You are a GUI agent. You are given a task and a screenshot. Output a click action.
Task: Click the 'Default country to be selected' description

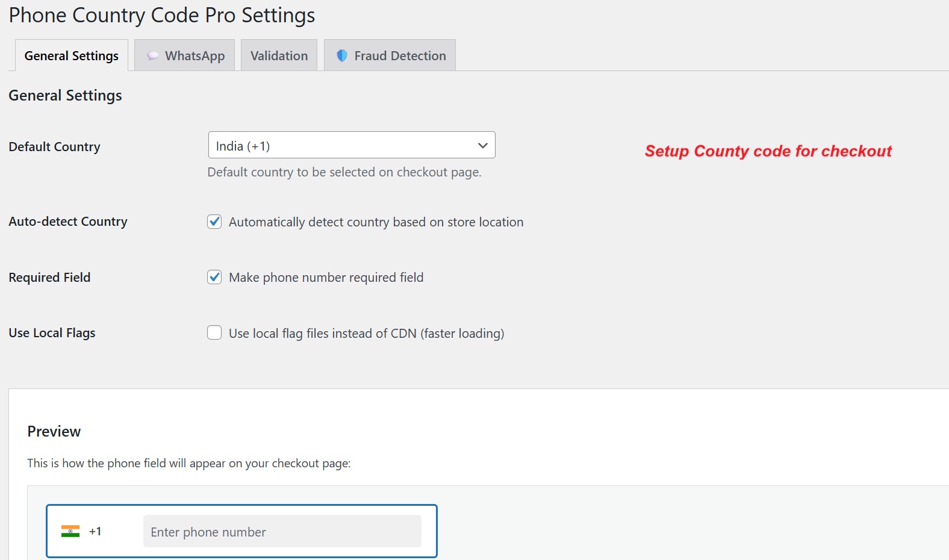pyautogui.click(x=344, y=172)
